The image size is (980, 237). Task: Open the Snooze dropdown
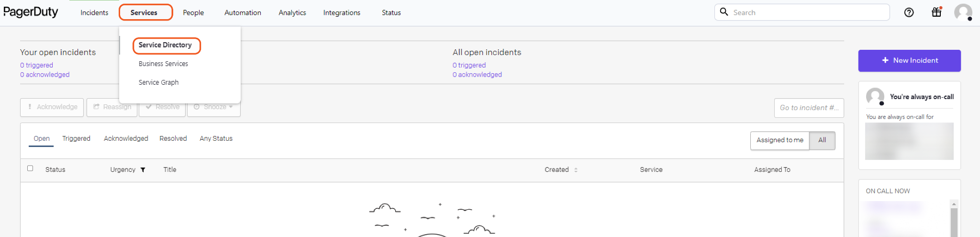(214, 107)
